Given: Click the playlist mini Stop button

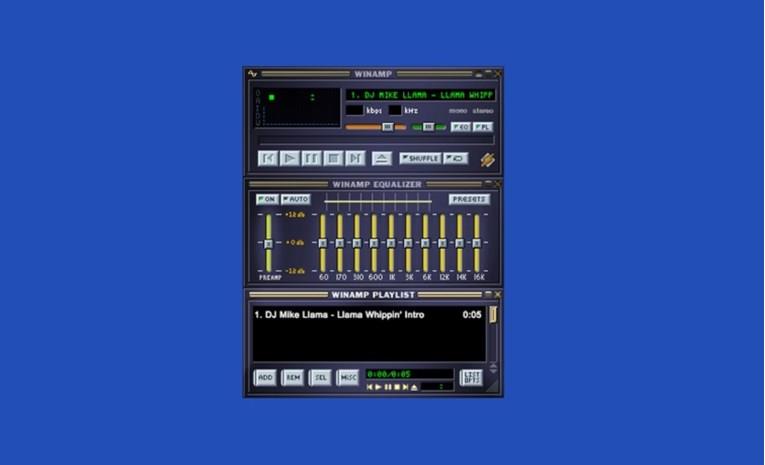Looking at the screenshot, I should point(397,387).
